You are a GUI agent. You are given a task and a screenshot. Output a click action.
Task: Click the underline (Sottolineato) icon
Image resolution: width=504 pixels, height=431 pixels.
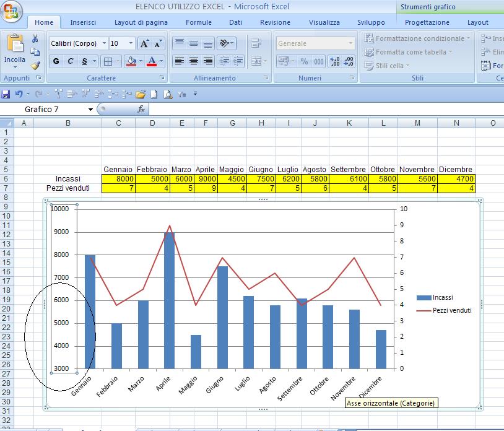tap(84, 60)
